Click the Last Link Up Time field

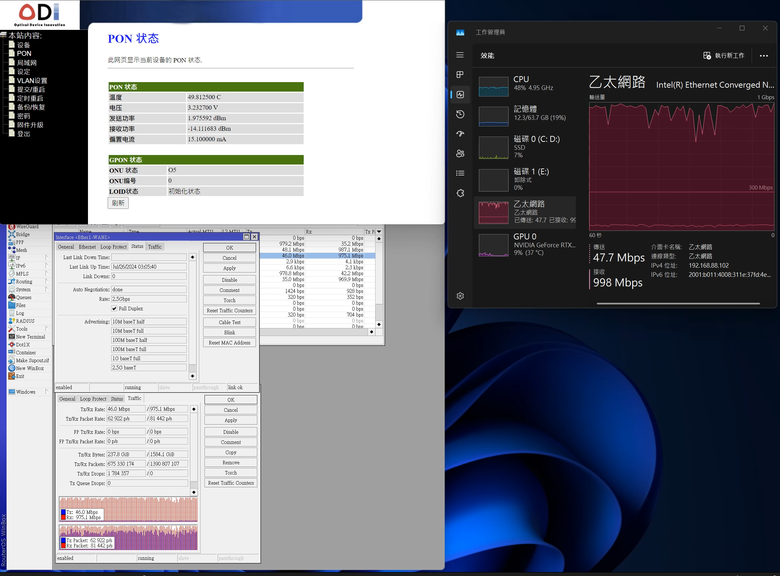pos(149,267)
